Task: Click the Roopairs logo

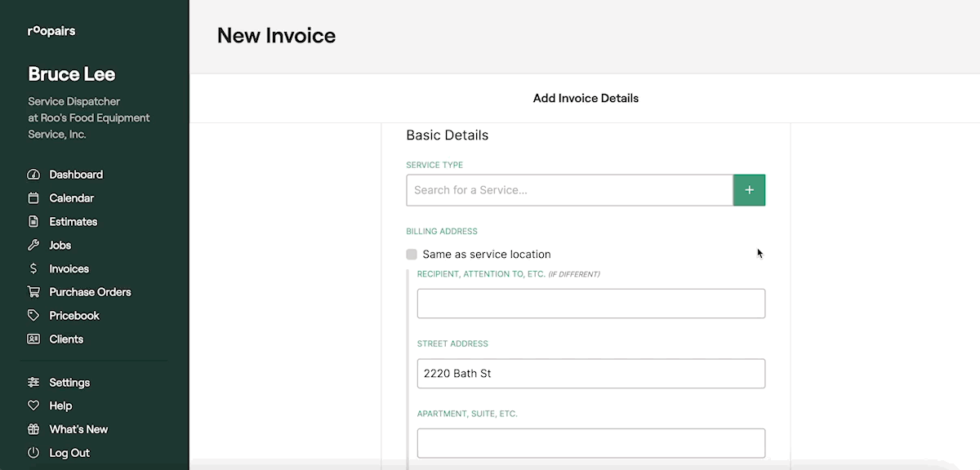Action: (51, 32)
